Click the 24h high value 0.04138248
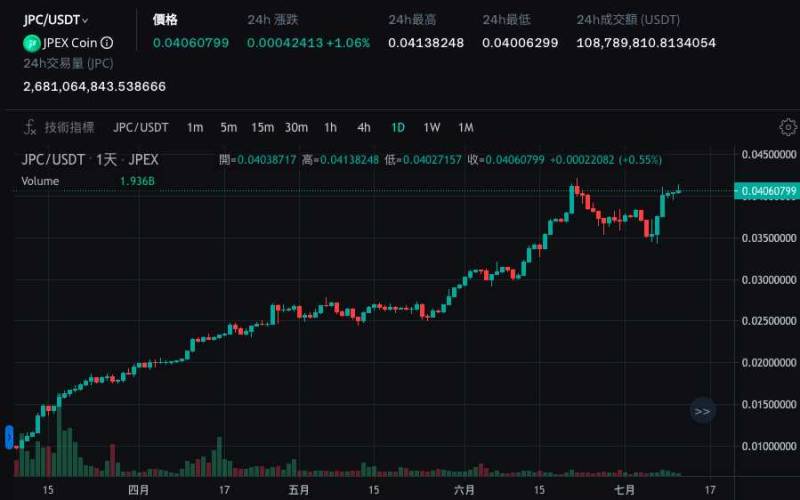Screen dimensions: 800x500 coord(426,43)
